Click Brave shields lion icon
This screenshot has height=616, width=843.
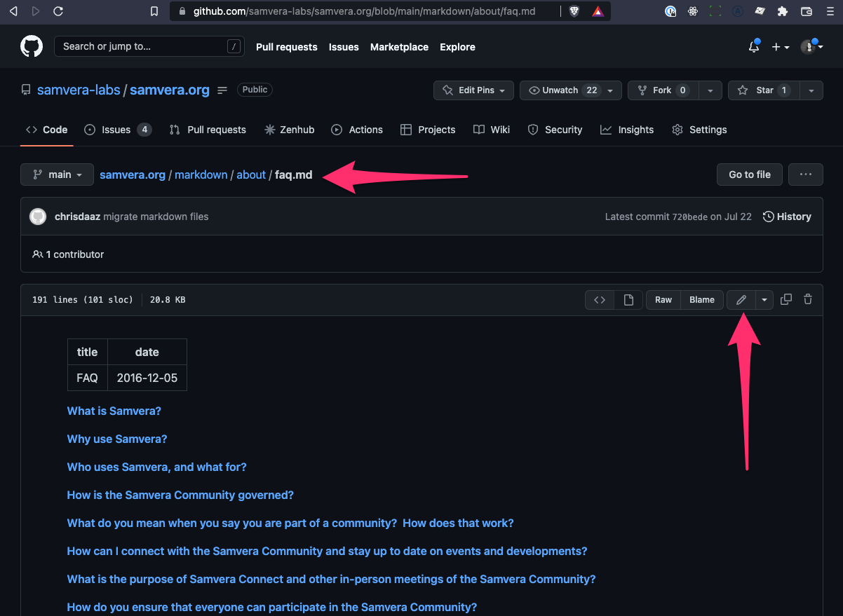pyautogui.click(x=574, y=11)
